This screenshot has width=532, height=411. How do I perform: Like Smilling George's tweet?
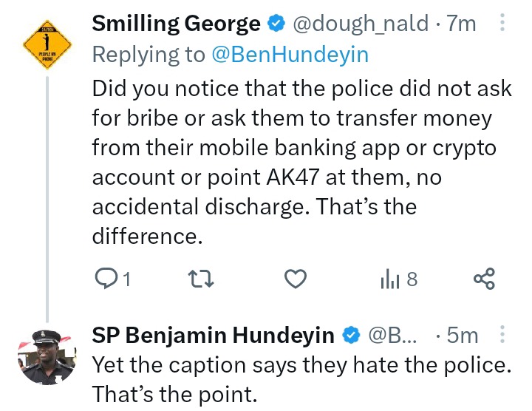[x=296, y=279]
